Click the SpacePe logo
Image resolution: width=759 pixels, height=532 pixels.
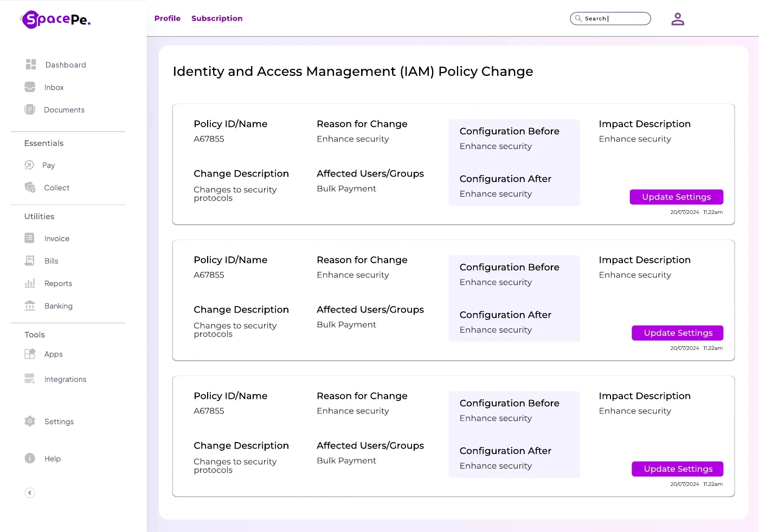click(55, 20)
